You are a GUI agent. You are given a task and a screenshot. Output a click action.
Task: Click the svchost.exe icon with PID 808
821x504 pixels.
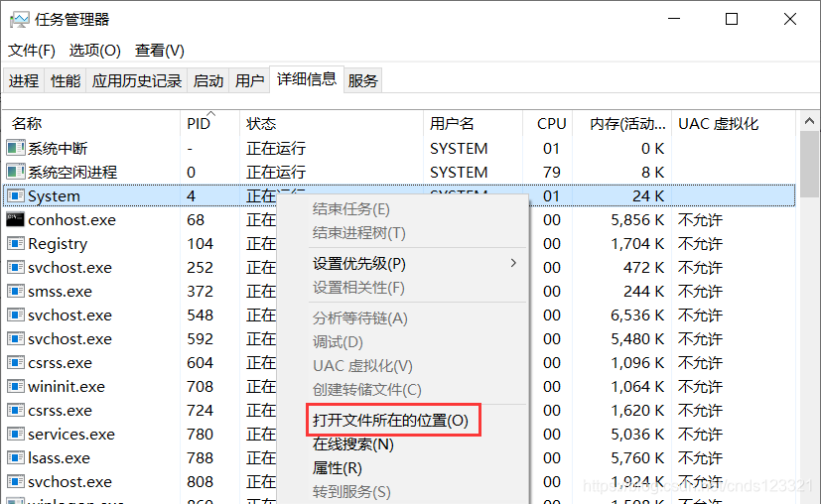point(16,481)
